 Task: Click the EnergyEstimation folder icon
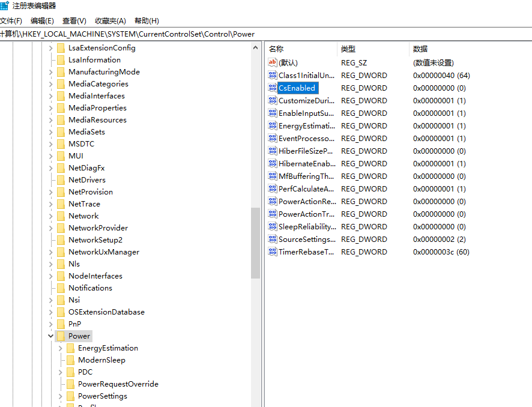click(71, 348)
